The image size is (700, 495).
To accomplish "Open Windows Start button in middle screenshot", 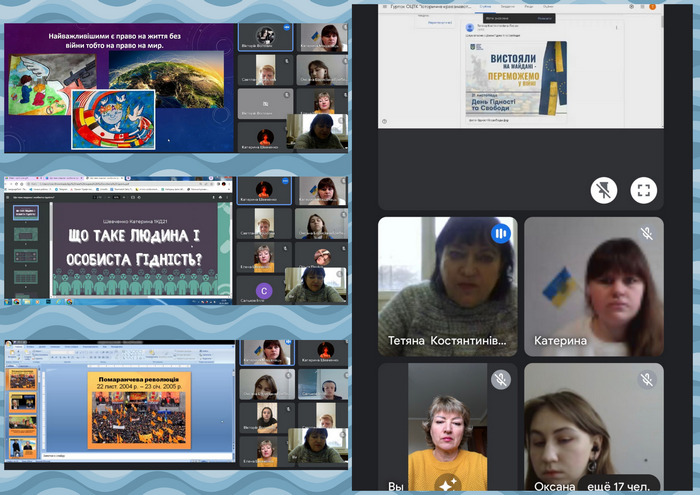I will [x=8, y=302].
